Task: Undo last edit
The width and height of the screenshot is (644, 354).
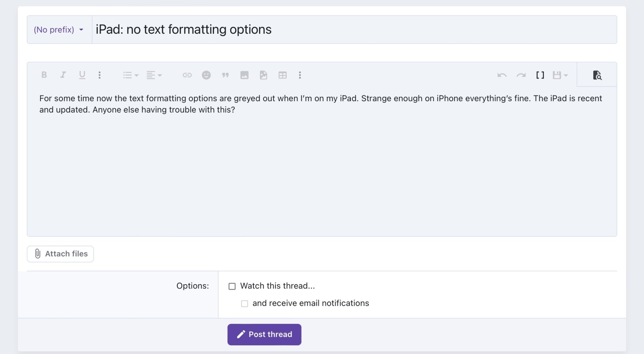Action: 502,75
